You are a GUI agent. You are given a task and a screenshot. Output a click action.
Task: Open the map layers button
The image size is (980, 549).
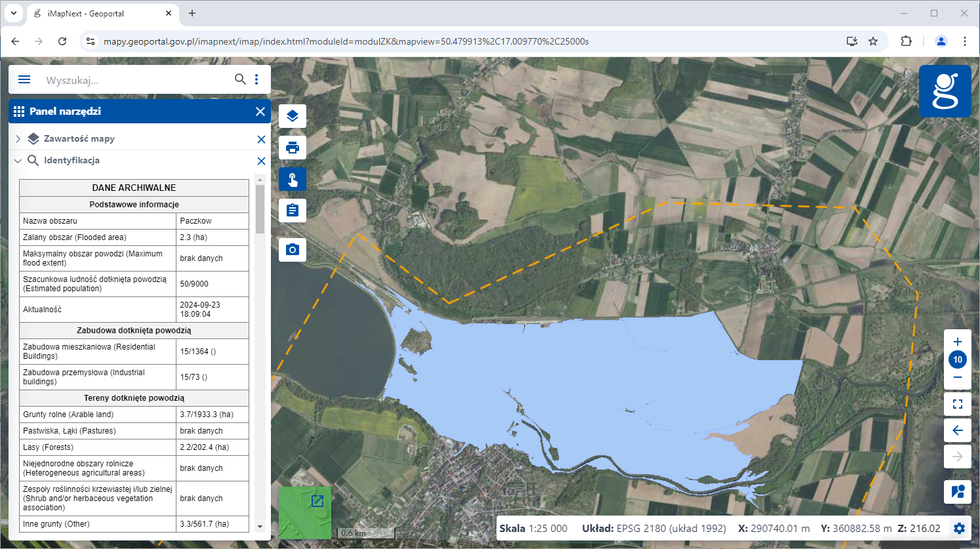[293, 116]
